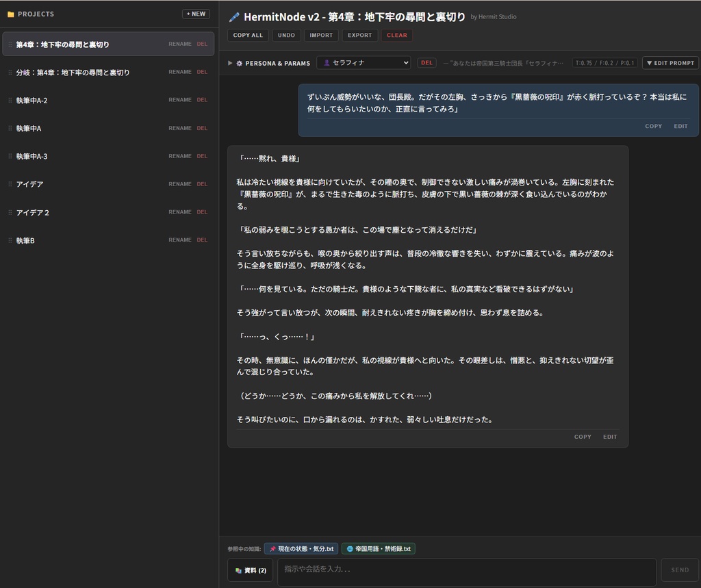The image size is (701, 588).
Task: Open the 執筆中A-3 project
Action: click(x=108, y=156)
